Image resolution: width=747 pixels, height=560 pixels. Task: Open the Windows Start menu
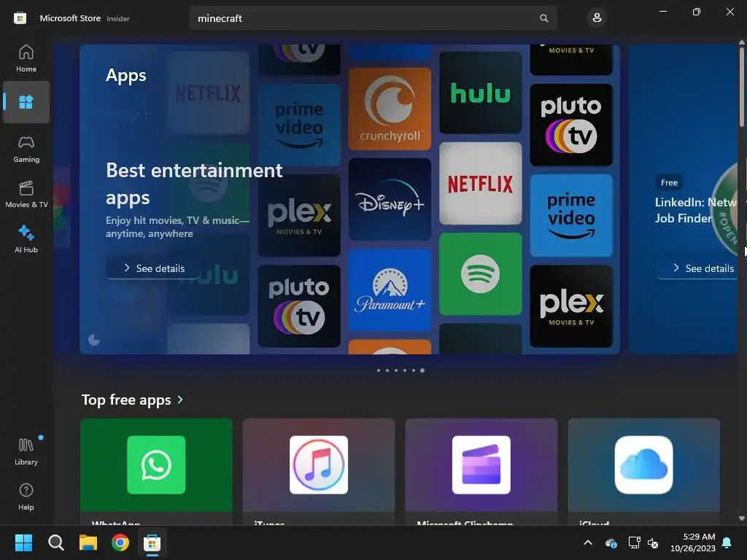[x=23, y=542]
